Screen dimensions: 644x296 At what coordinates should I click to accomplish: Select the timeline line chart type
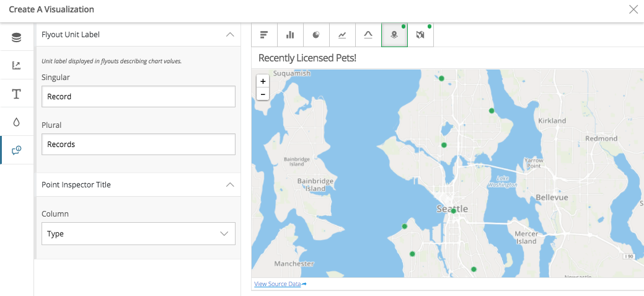coord(342,35)
